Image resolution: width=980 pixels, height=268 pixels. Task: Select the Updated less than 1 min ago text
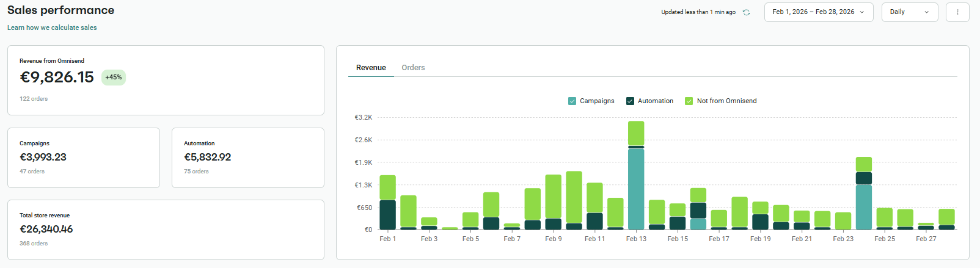pyautogui.click(x=698, y=12)
